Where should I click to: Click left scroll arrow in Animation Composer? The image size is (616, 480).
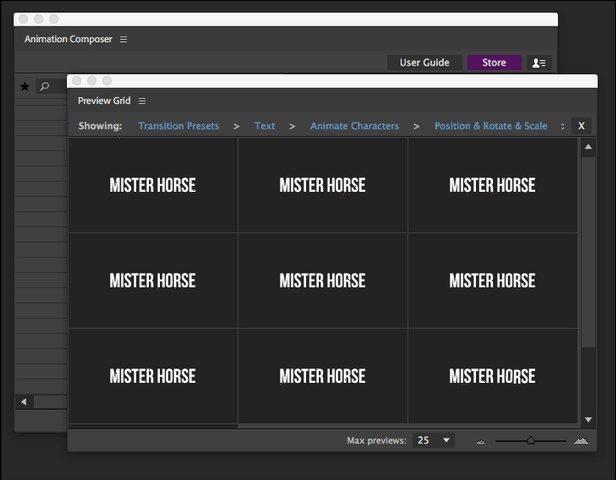click(x=24, y=401)
